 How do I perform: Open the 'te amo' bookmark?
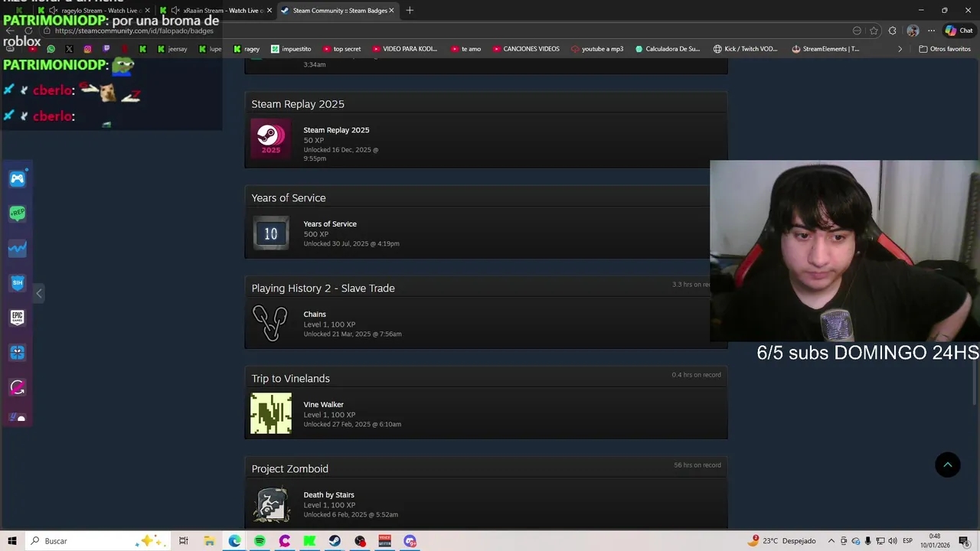click(465, 49)
